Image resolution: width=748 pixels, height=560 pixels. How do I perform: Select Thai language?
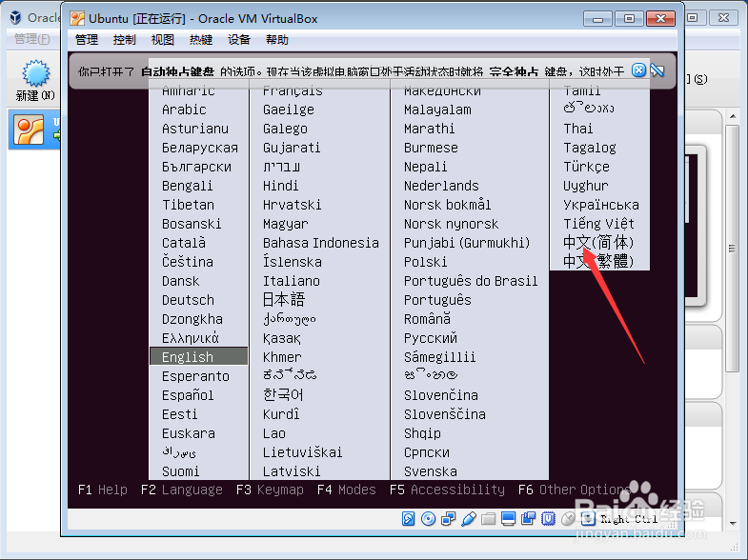(x=578, y=129)
